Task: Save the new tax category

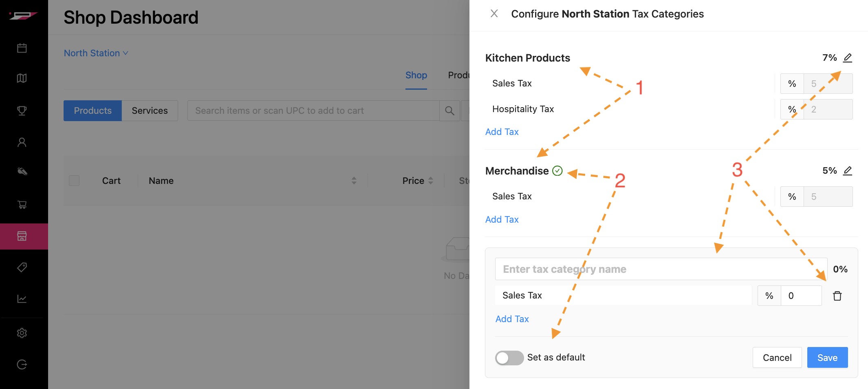Action: [827, 358]
